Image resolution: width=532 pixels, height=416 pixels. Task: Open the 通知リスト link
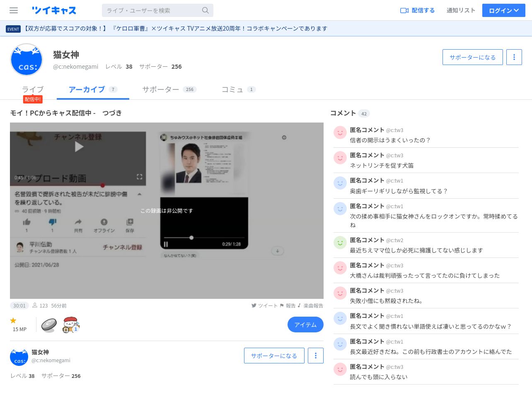[461, 10]
